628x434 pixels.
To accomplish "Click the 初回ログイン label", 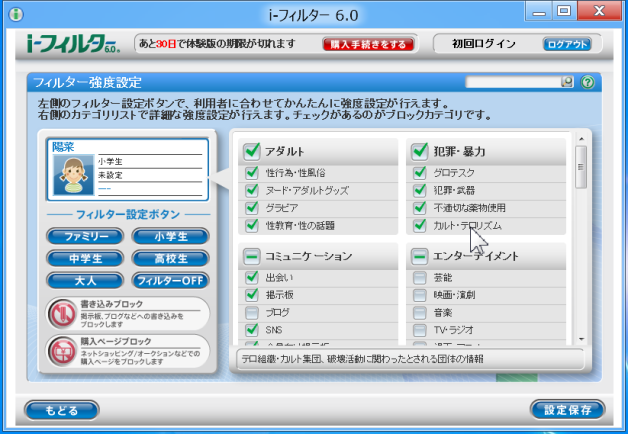I will 484,44.
